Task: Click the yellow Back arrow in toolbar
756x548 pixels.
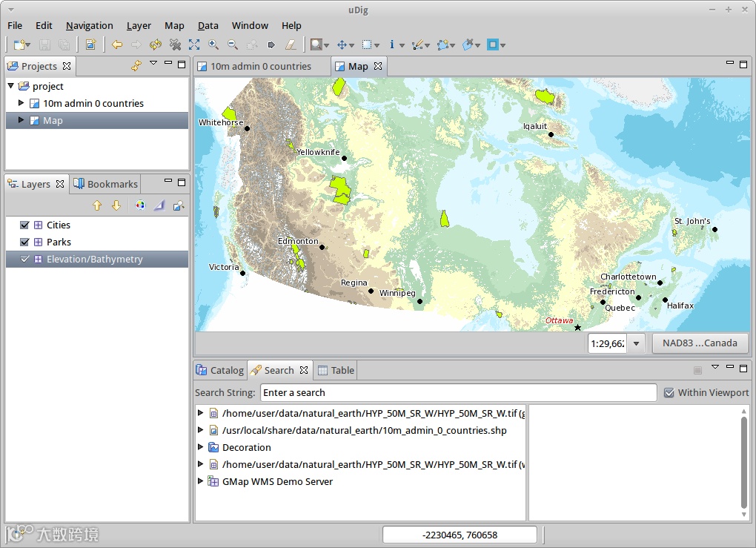Action: coord(117,44)
